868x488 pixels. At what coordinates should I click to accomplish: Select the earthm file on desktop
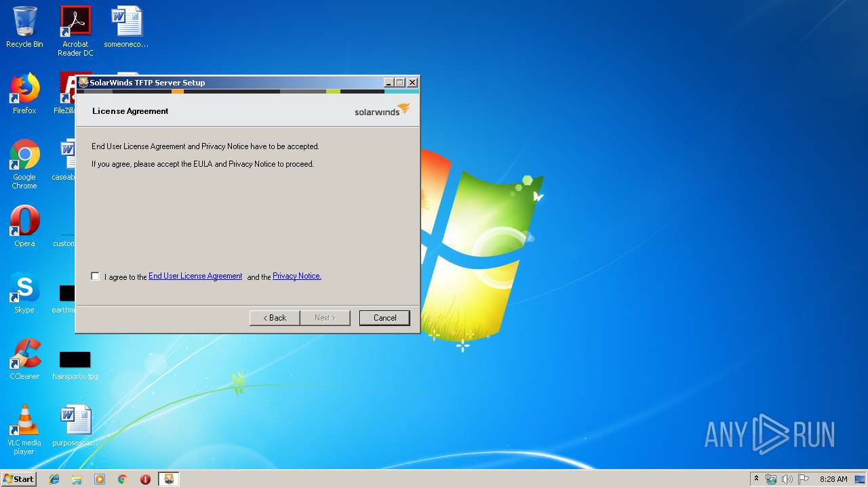[x=65, y=298]
